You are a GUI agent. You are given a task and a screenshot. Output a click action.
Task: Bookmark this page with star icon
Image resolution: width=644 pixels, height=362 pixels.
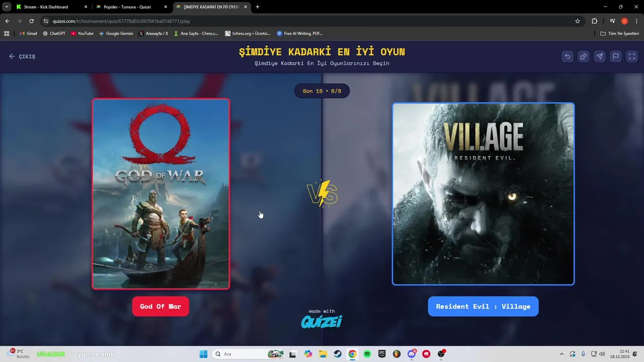click(x=578, y=21)
